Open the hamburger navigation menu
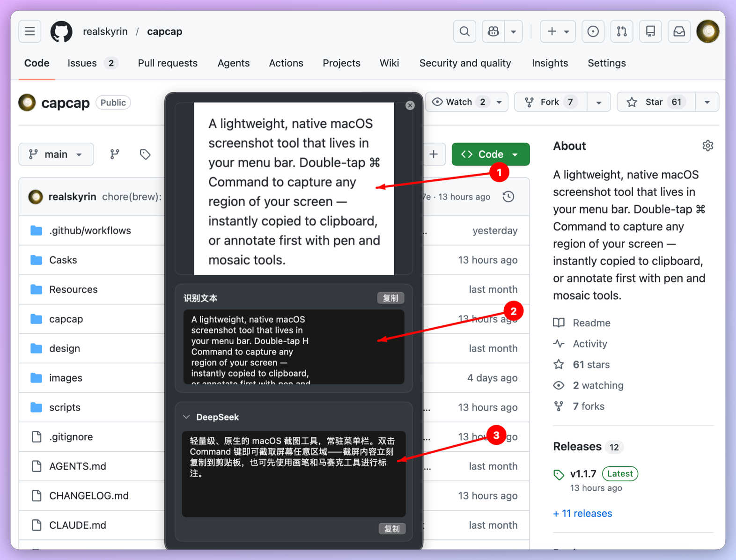Viewport: 736px width, 560px height. (x=30, y=31)
